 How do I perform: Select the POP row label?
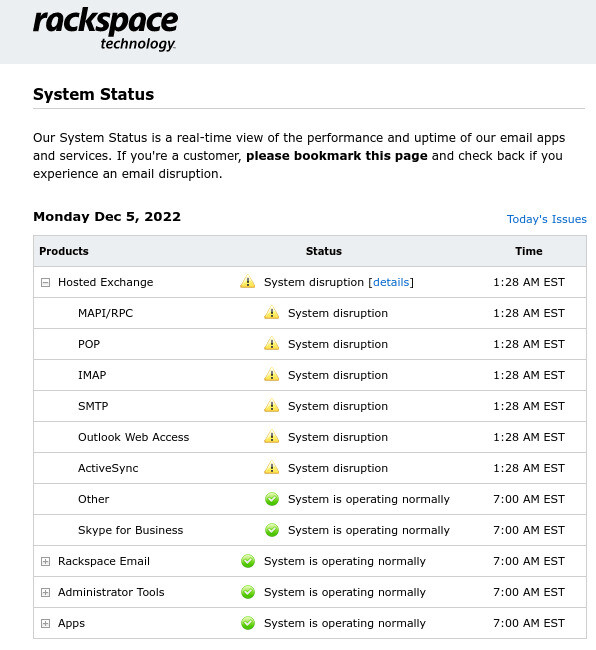click(89, 344)
